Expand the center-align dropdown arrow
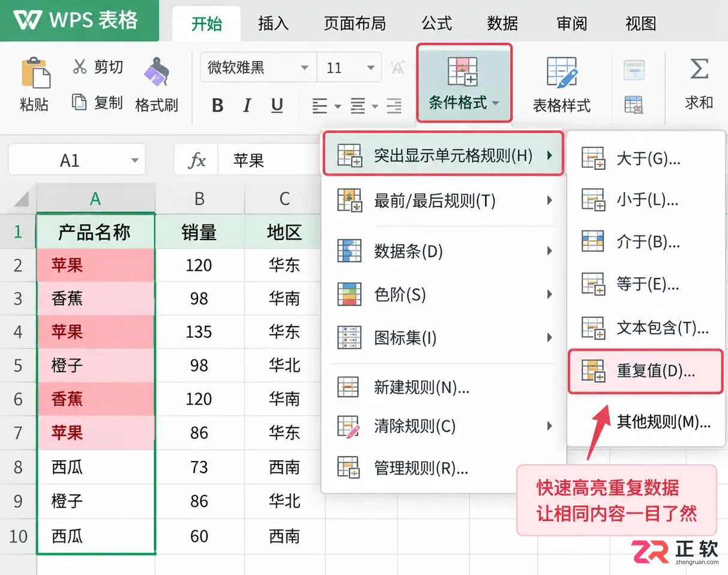 (x=375, y=107)
